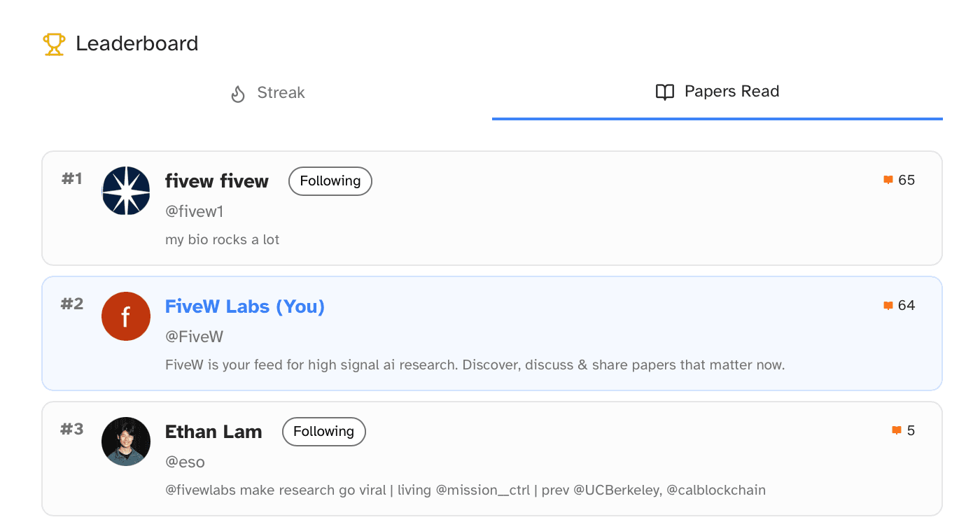Toggle Following status for Ethan Lam

pos(323,431)
